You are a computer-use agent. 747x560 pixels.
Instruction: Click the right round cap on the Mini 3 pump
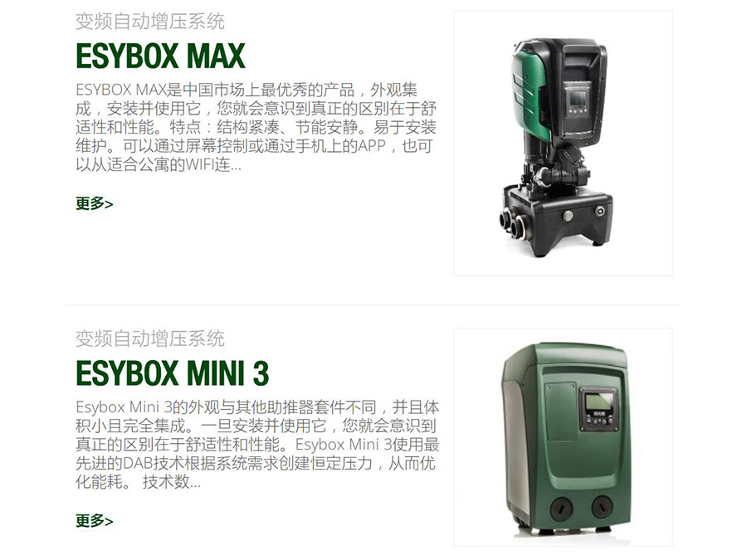pyautogui.click(x=603, y=506)
